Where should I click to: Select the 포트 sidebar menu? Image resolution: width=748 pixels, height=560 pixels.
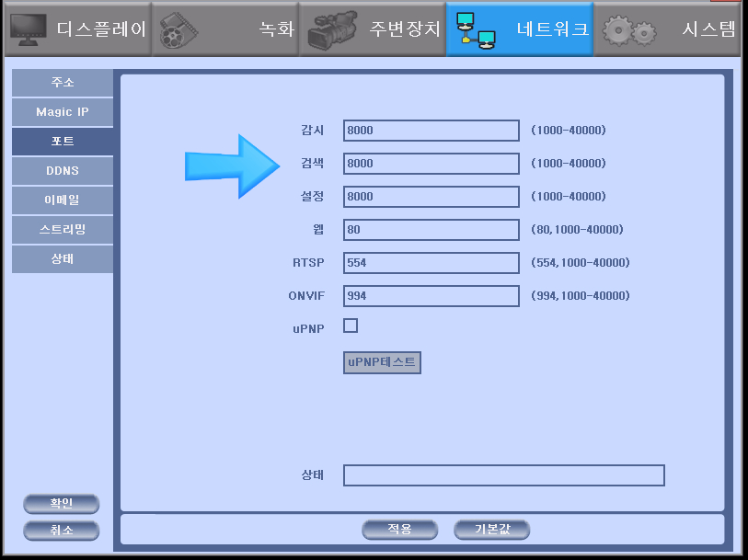(63, 142)
